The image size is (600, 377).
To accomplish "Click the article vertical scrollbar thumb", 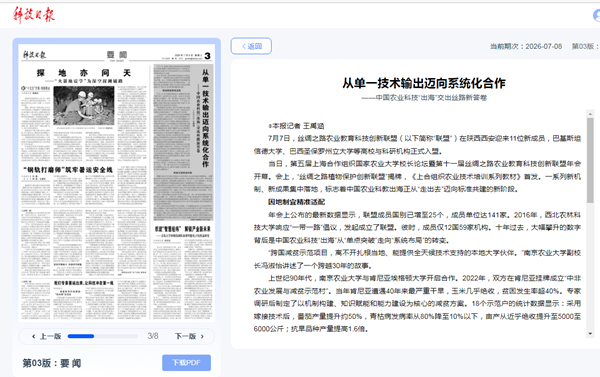I will pyautogui.click(x=590, y=160).
